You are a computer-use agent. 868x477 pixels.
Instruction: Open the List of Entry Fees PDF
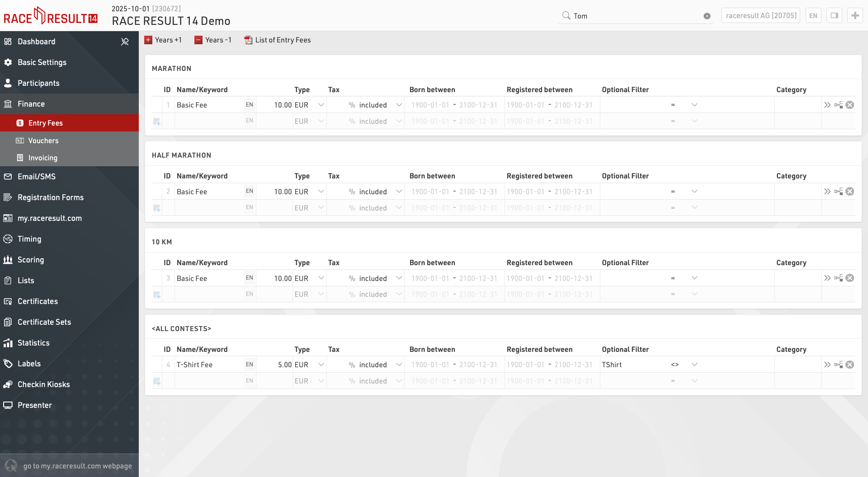278,40
